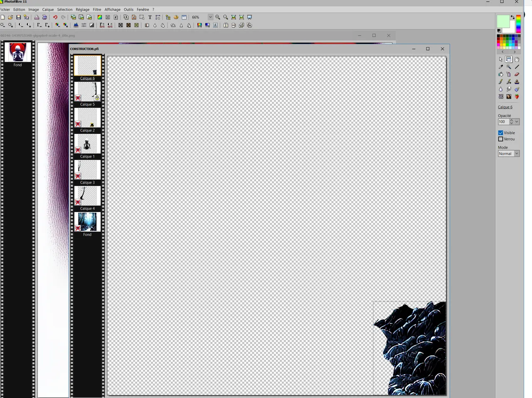Viewport: 532px width, 398px height.
Task: Open the zoom percentage dropdown
Action: (x=210, y=17)
